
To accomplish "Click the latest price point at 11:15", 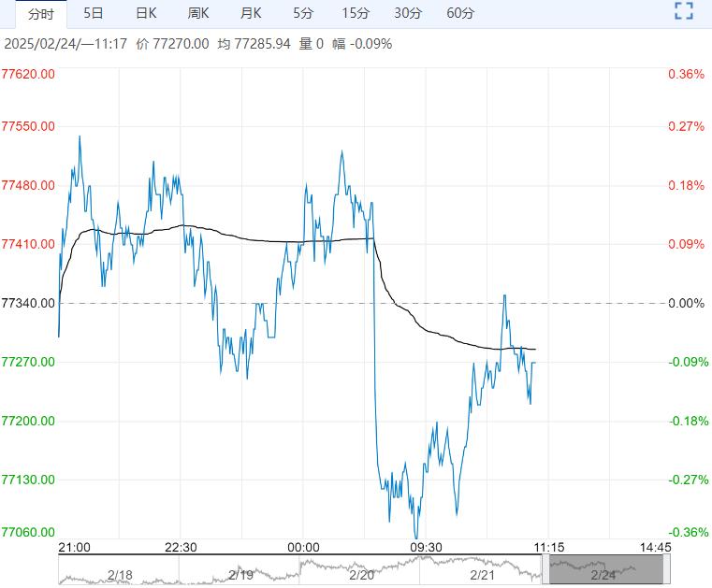I will pos(535,363).
